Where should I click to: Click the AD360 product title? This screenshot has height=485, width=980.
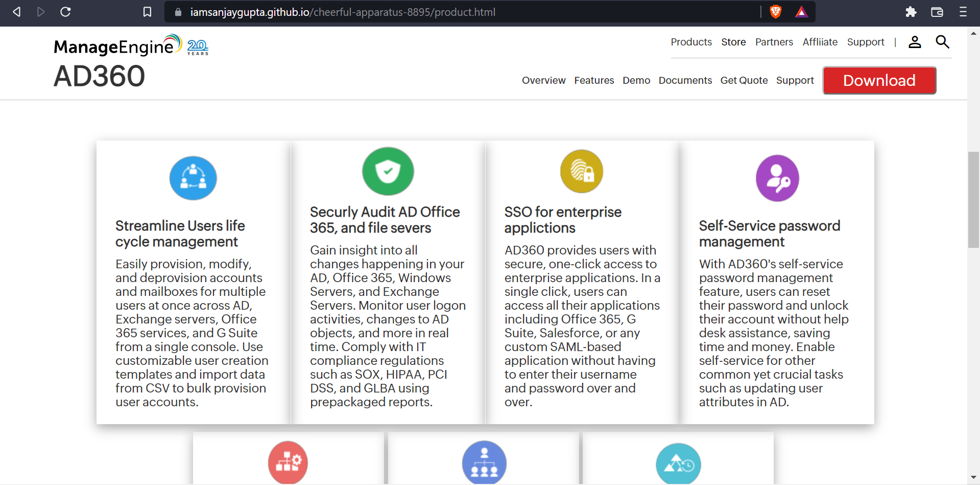coord(99,76)
